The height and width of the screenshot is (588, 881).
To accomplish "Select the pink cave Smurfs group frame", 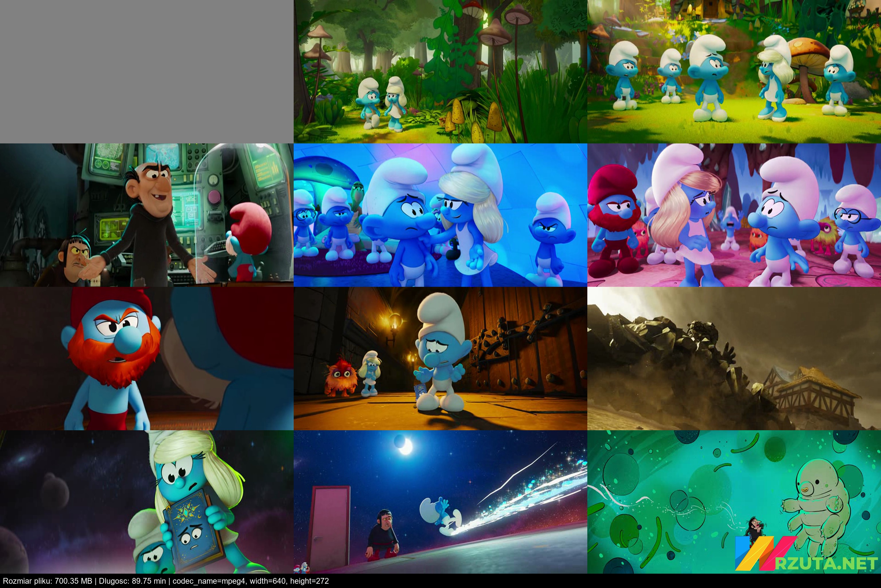I will tap(734, 215).
